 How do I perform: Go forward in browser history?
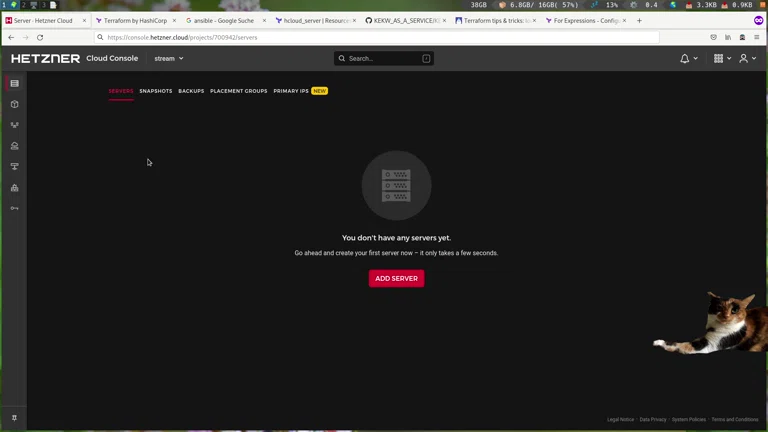[x=25, y=37]
